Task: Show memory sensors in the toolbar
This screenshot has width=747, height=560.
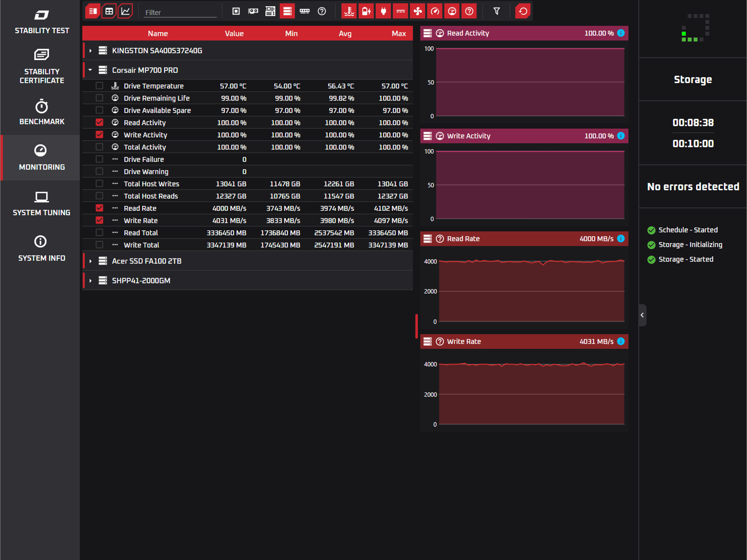Action: (305, 11)
